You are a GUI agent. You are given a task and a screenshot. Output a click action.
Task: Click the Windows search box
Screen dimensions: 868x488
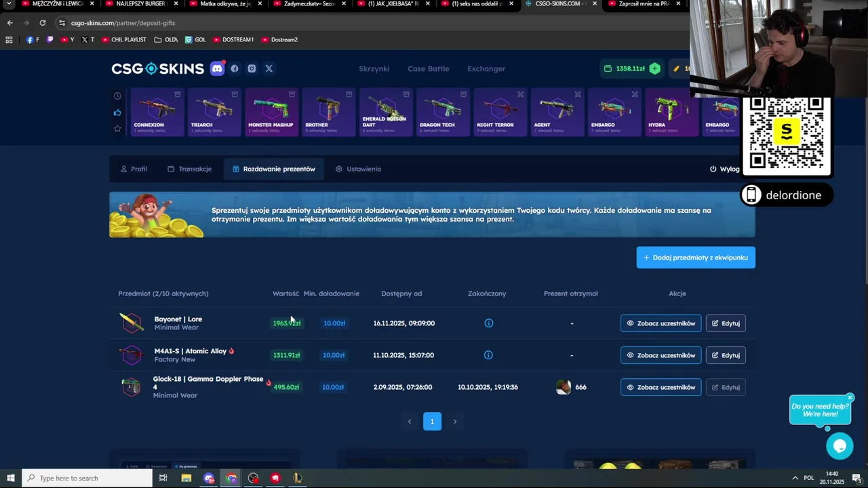tap(87, 478)
